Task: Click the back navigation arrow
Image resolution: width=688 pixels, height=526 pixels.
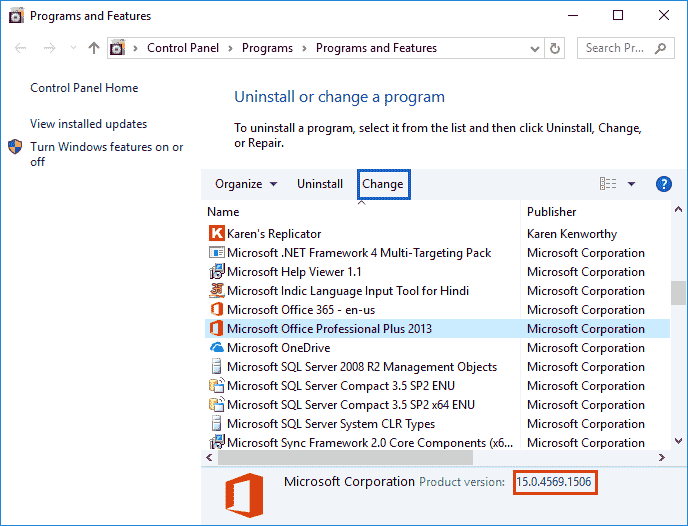Action: pos(21,48)
